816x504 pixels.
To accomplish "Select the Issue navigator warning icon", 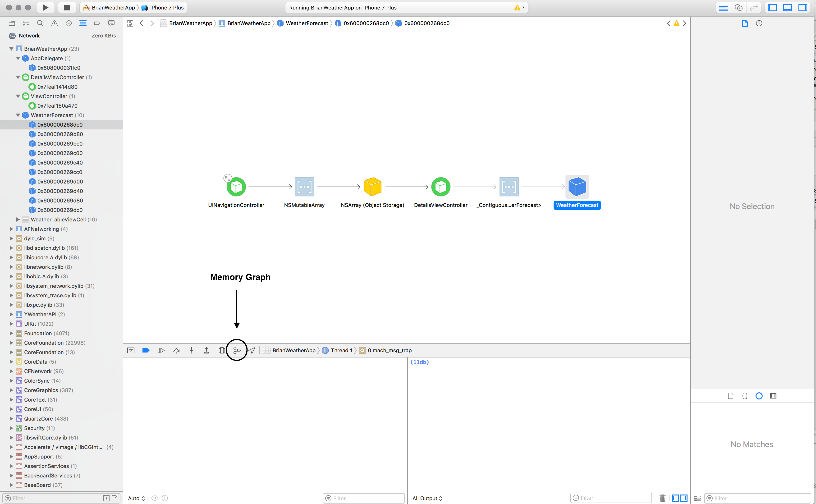I will (54, 23).
